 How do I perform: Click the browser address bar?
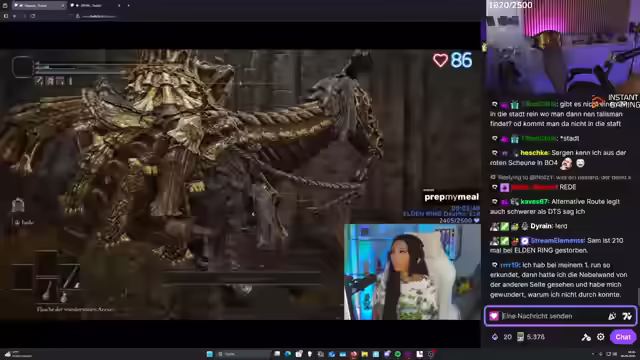(99, 16)
